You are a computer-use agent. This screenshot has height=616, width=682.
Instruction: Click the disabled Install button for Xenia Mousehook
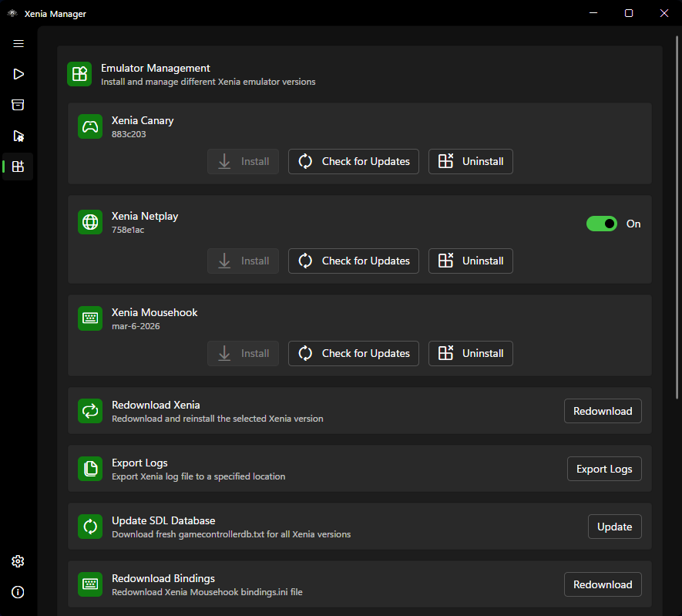(x=243, y=353)
